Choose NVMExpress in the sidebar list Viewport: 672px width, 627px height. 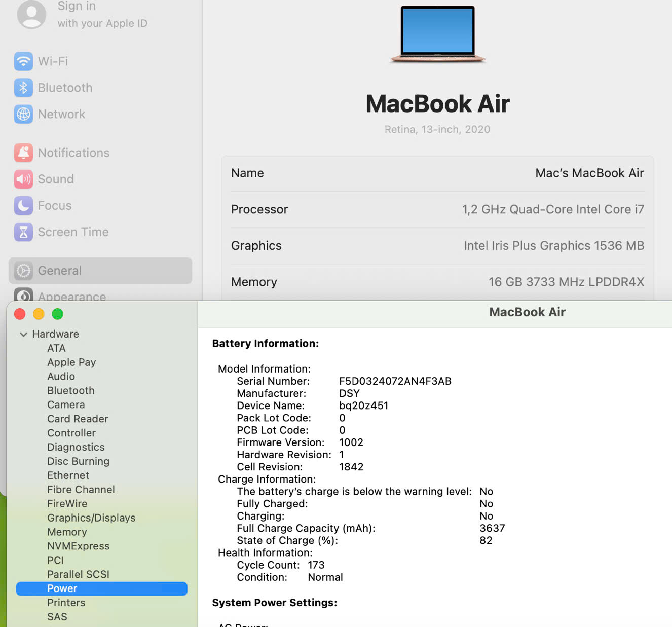pyautogui.click(x=78, y=546)
